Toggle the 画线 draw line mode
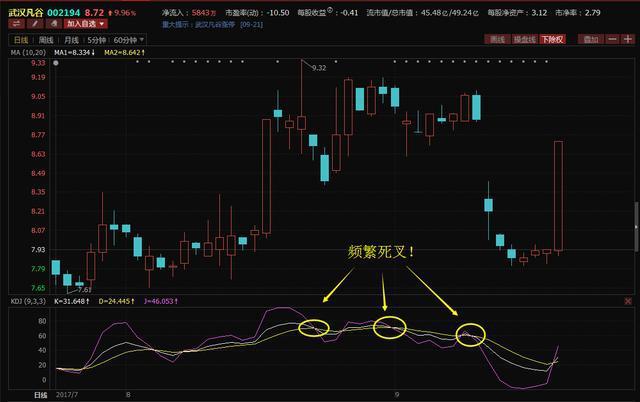 (497, 39)
